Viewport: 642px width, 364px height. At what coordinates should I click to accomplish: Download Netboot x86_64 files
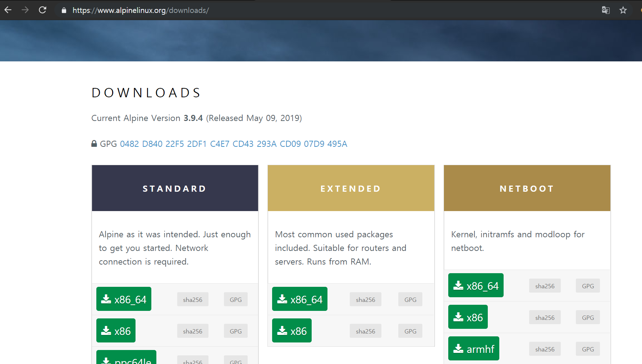tap(476, 285)
